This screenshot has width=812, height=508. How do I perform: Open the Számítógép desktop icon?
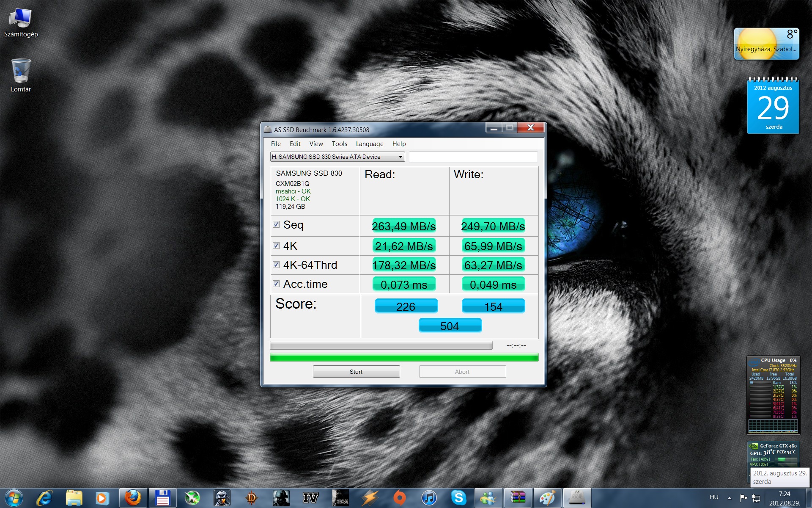[21, 23]
